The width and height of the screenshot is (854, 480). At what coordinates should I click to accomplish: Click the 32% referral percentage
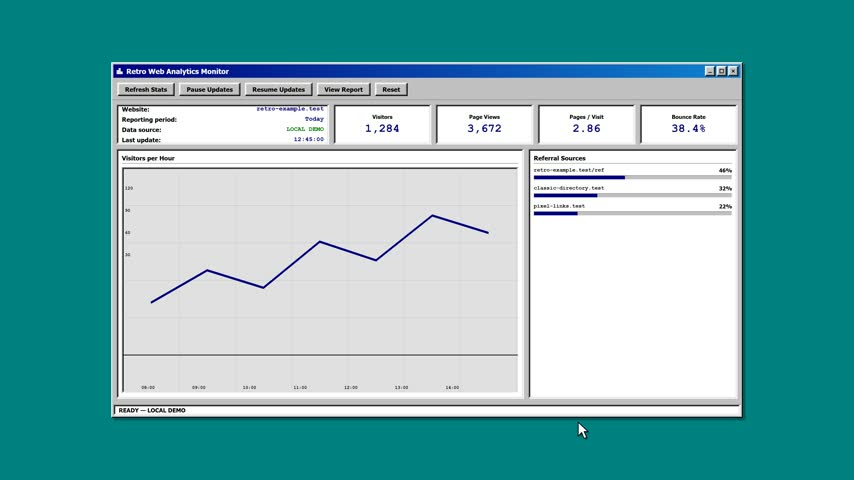coord(725,189)
